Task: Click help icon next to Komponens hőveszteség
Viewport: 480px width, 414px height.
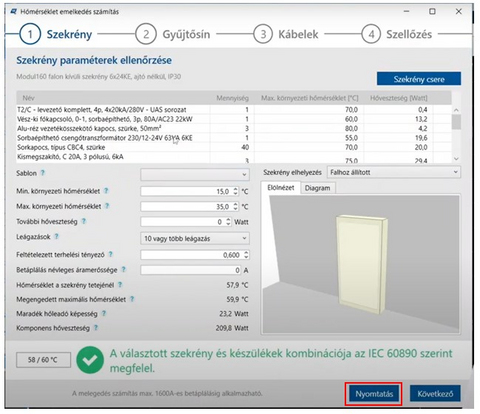Action: (x=96, y=328)
